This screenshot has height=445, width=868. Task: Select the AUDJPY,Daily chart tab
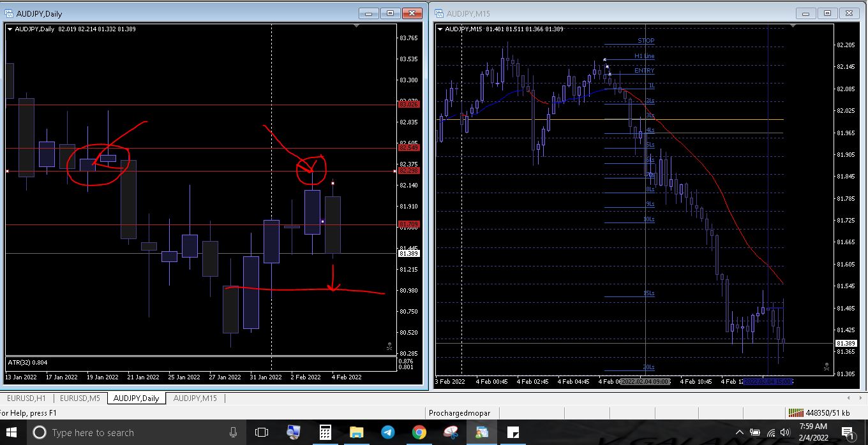coord(136,398)
